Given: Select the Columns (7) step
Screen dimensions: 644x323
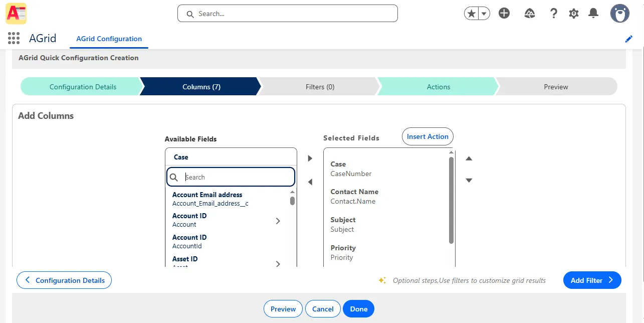Looking at the screenshot, I should [201, 87].
